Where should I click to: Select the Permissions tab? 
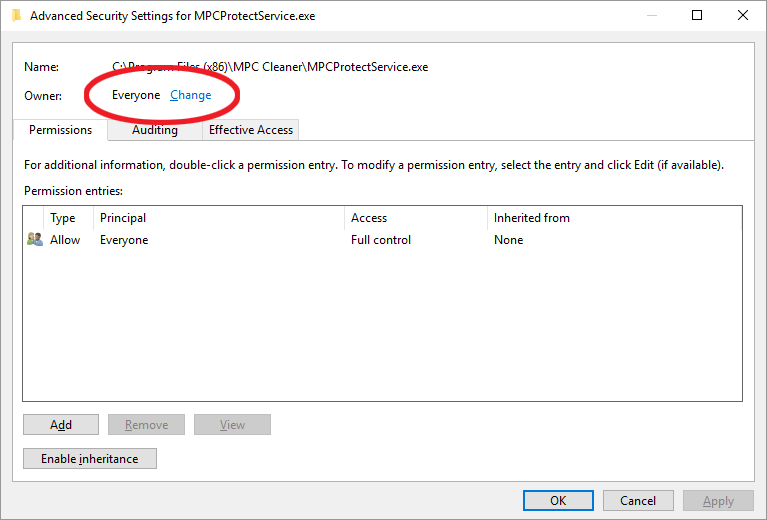(60, 130)
